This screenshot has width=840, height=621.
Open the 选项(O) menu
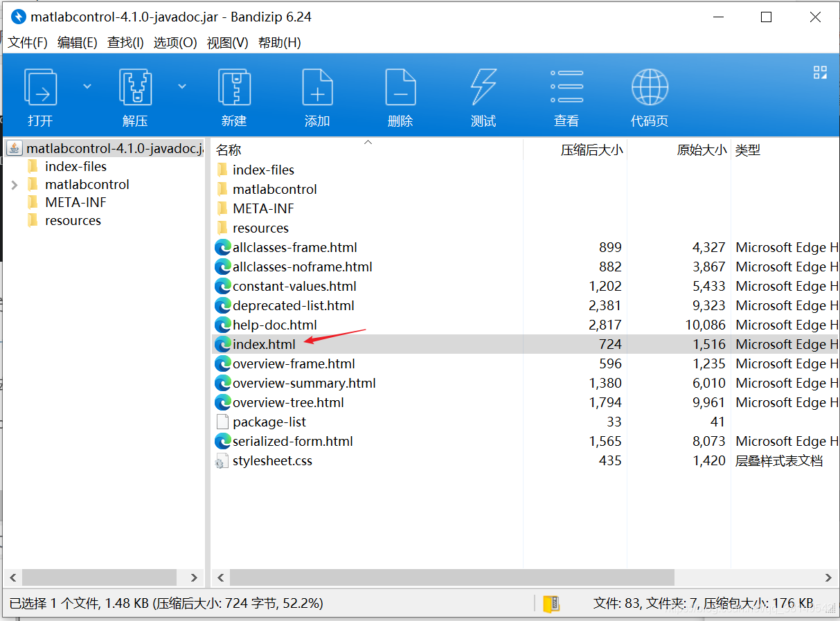(x=175, y=42)
